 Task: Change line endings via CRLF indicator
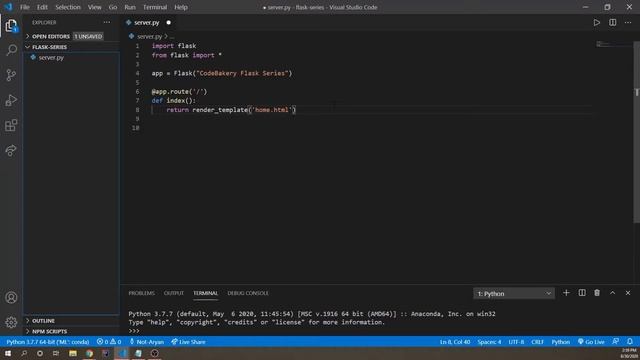(537, 342)
